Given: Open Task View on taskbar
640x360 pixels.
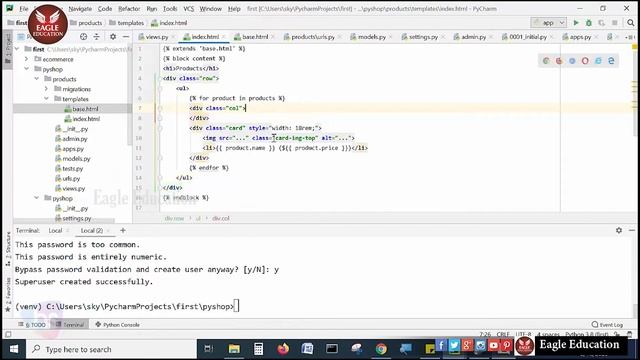Looking at the screenshot, I should 209,349.
